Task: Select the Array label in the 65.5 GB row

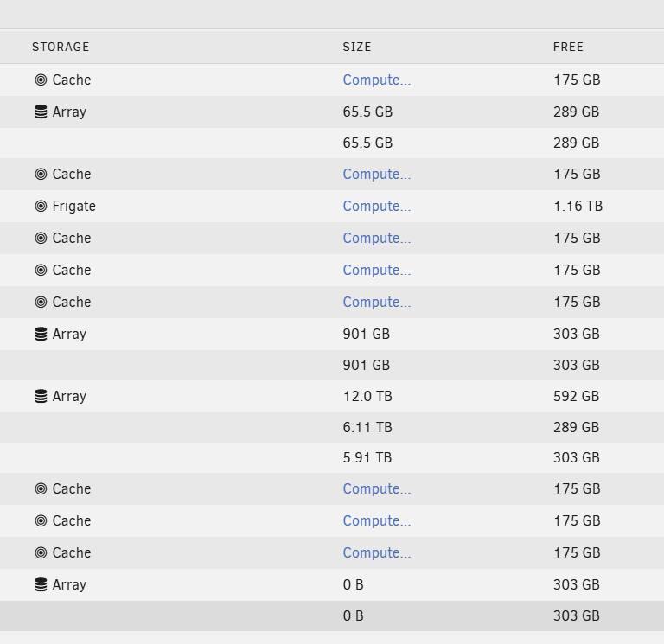Action: 69,112
